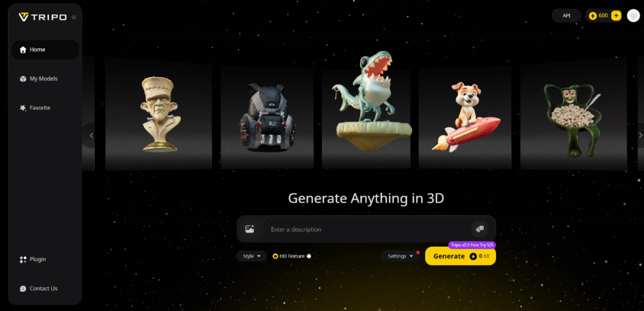Image resolution: width=644 pixels, height=311 pixels.
Task: Click the random prompt dice icon
Action: click(479, 229)
